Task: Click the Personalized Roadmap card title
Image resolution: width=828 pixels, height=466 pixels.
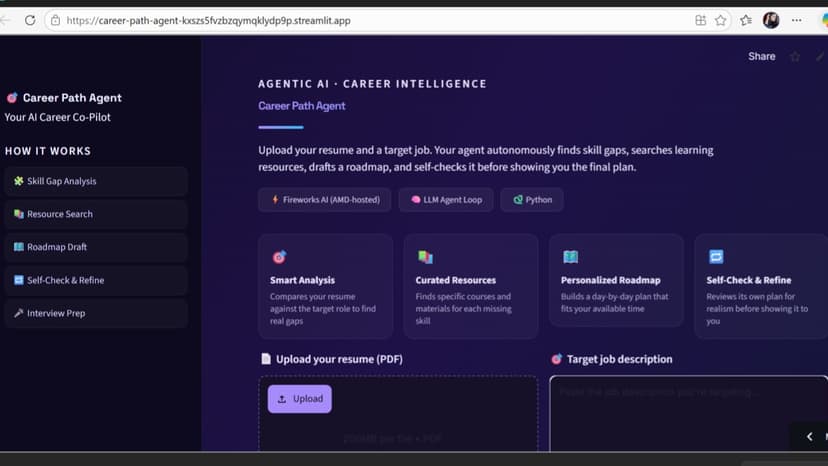Action: [610, 280]
